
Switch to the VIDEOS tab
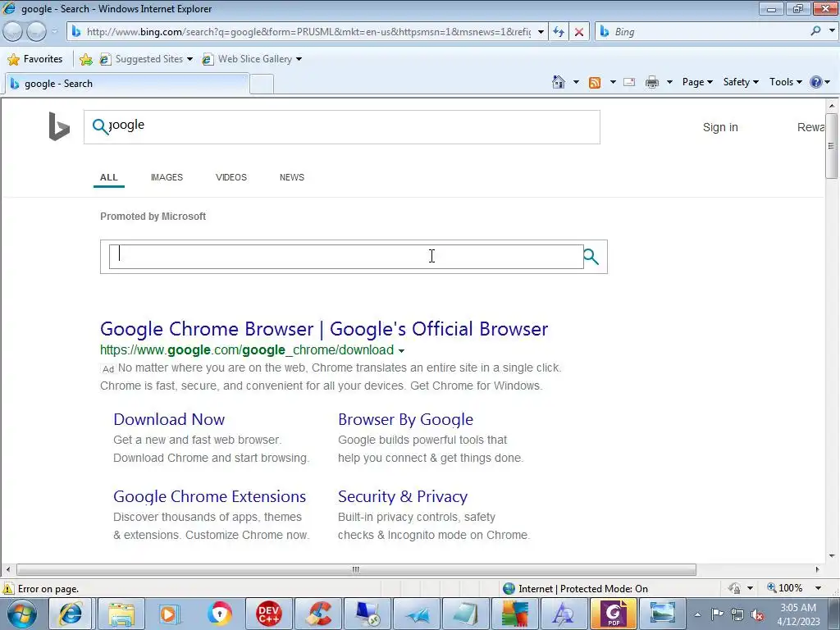point(231,177)
